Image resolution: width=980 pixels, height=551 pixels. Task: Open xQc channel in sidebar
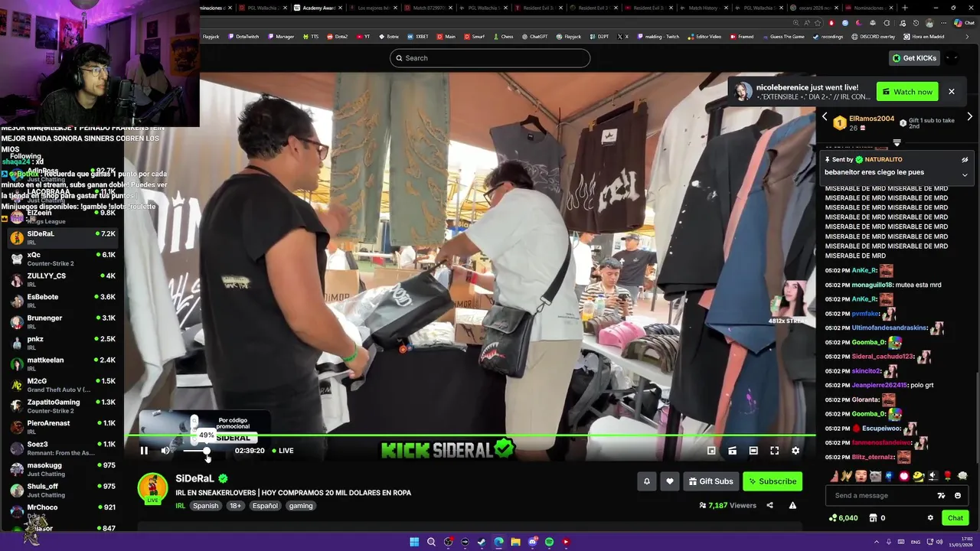61,259
